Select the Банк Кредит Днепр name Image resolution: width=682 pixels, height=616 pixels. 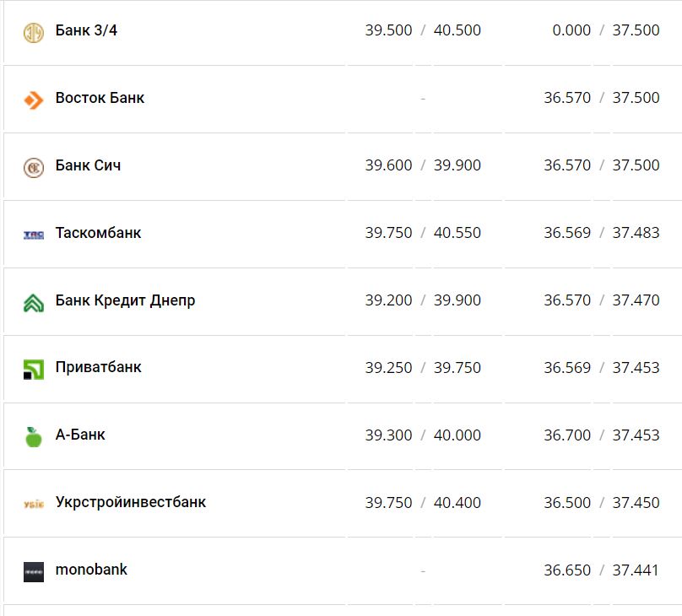(x=125, y=300)
